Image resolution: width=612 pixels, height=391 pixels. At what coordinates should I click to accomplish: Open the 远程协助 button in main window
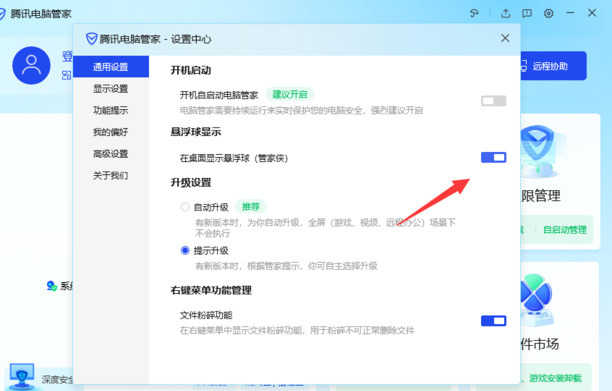553,66
